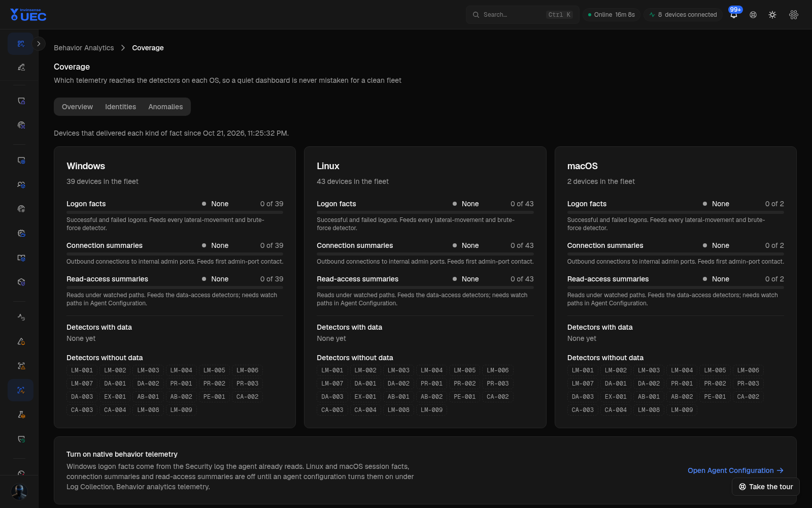Click the 8 devices connected pill
The image size is (812, 508).
pyautogui.click(x=683, y=15)
